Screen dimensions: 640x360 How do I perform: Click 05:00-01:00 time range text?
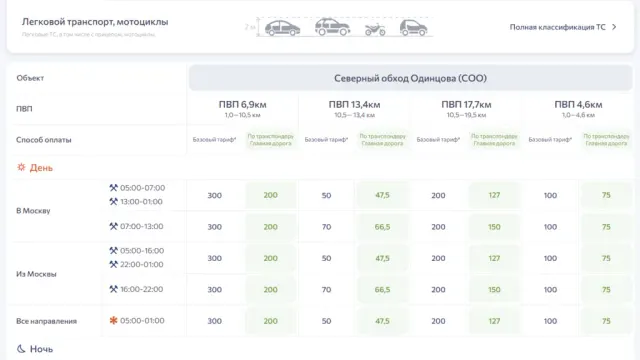[142, 320]
